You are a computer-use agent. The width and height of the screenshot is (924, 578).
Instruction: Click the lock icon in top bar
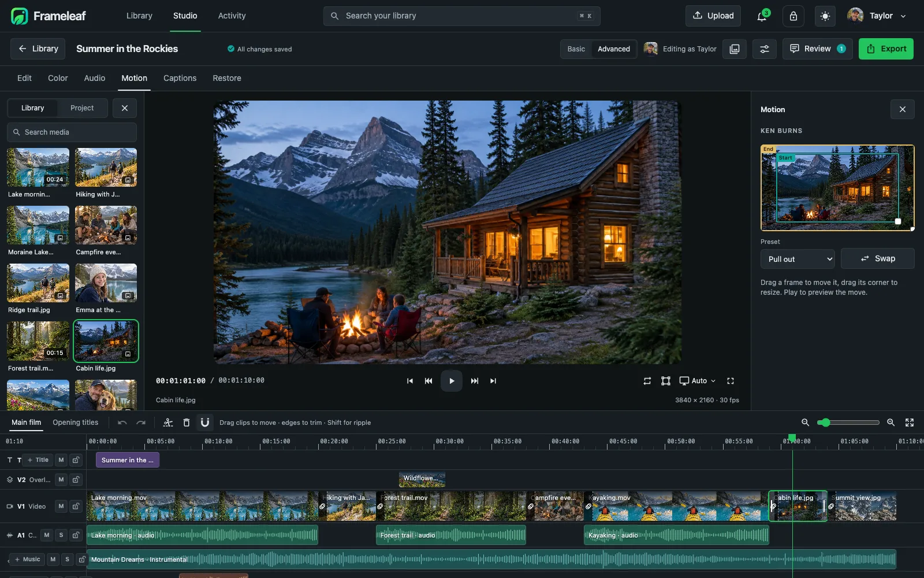[793, 16]
